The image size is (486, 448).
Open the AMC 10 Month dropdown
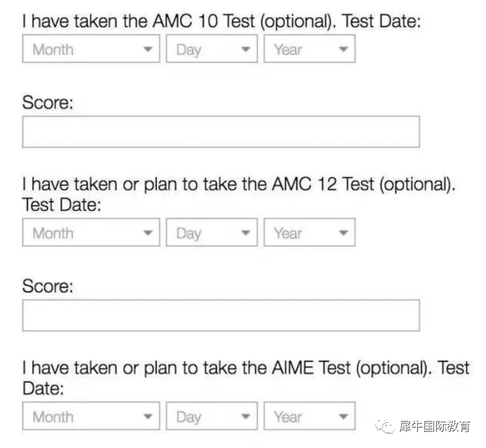(91, 49)
